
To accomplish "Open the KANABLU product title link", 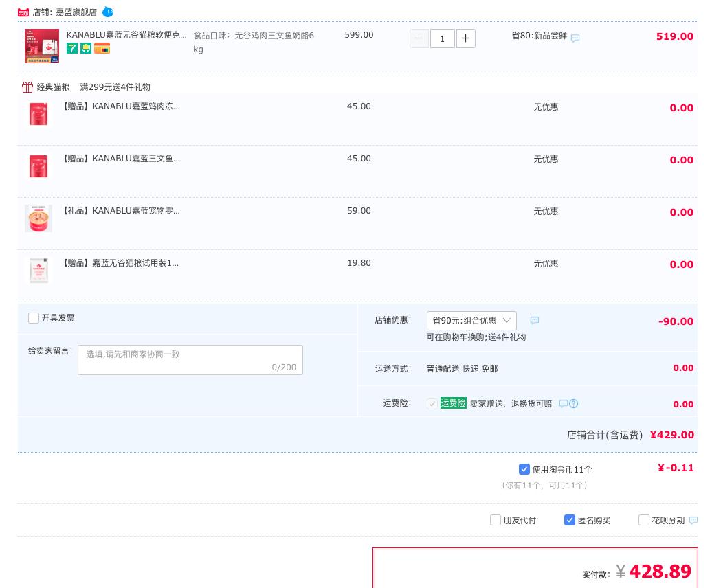I will click(x=127, y=35).
